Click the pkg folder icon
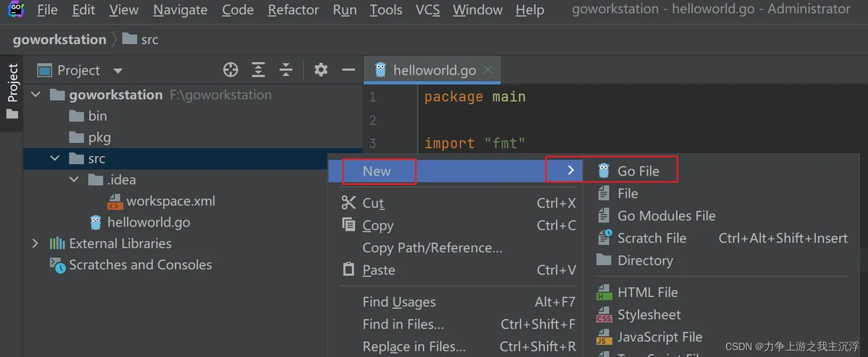868x357 pixels. point(77,137)
